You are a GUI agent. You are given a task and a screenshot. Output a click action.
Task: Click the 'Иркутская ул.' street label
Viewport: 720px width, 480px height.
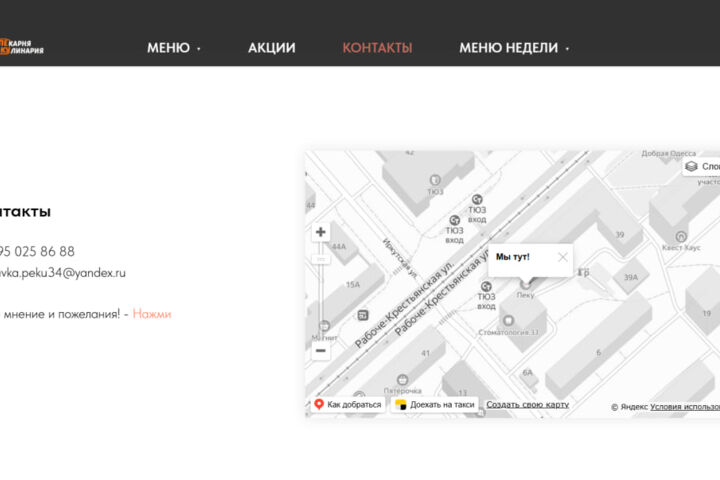pos(400,259)
